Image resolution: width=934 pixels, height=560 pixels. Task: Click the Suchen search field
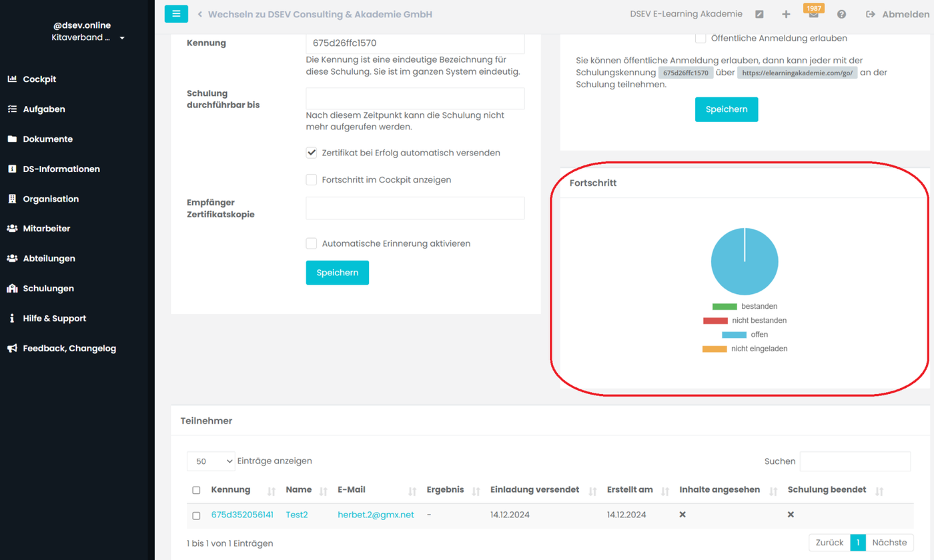(x=855, y=461)
